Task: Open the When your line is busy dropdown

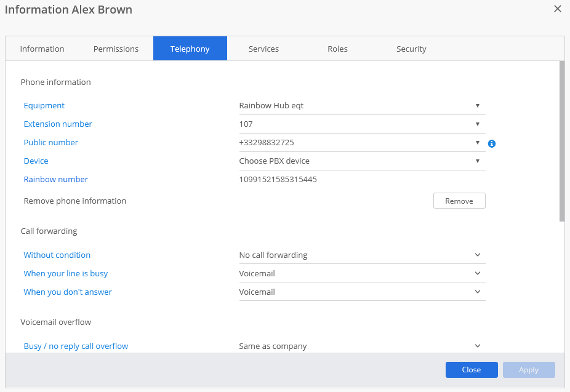Action: tap(361, 274)
